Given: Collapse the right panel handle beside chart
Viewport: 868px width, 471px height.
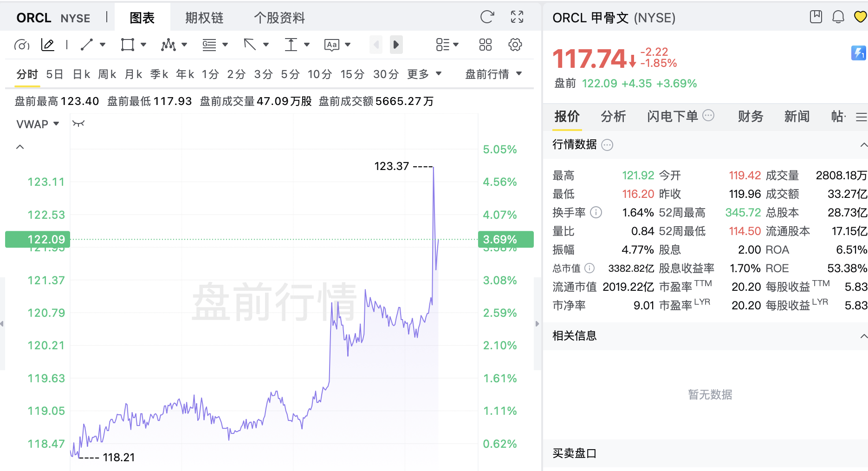Looking at the screenshot, I should click(538, 324).
